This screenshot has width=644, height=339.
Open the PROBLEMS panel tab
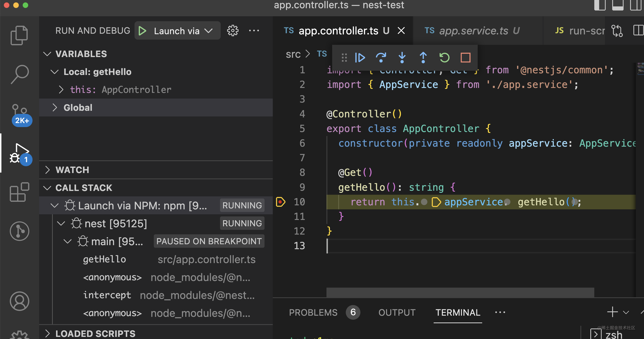click(313, 312)
